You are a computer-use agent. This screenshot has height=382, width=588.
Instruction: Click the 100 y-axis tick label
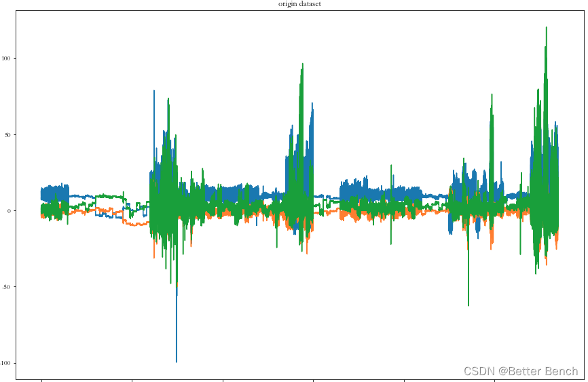coord(6,58)
